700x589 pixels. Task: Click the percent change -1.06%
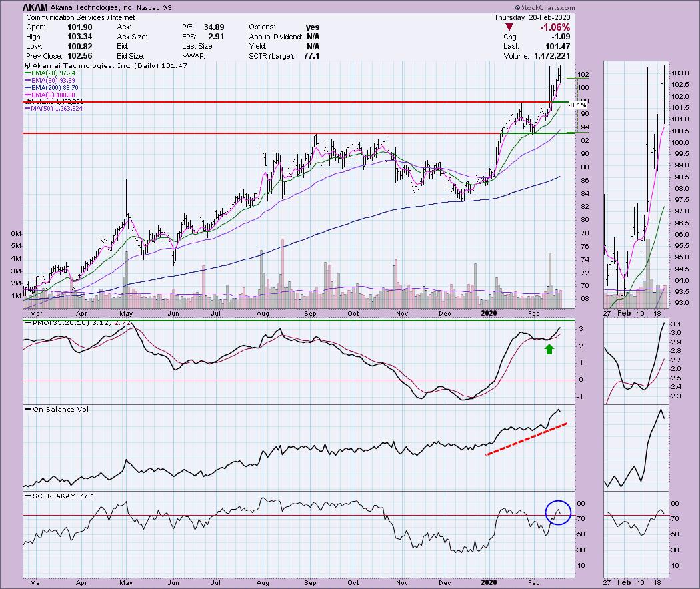(555, 27)
